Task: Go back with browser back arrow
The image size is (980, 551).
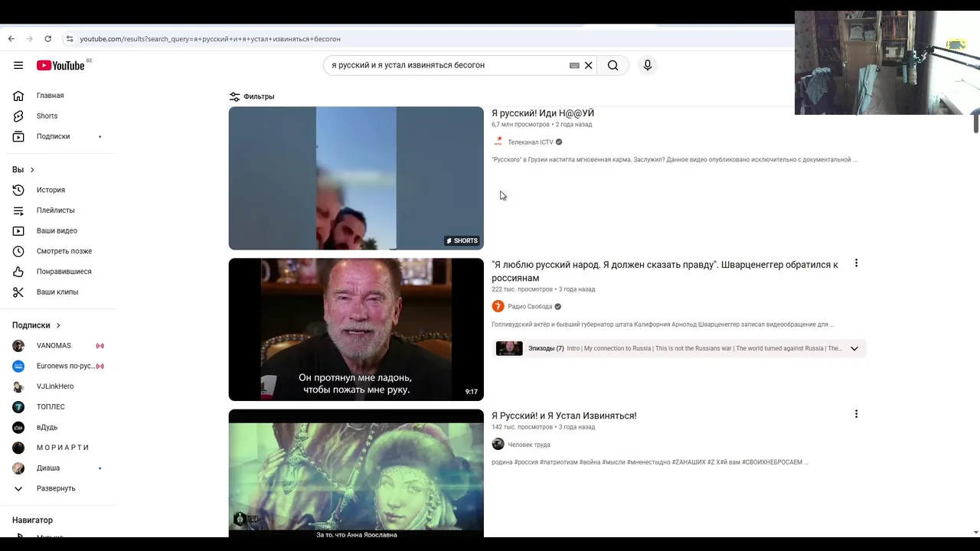Action: (x=11, y=39)
